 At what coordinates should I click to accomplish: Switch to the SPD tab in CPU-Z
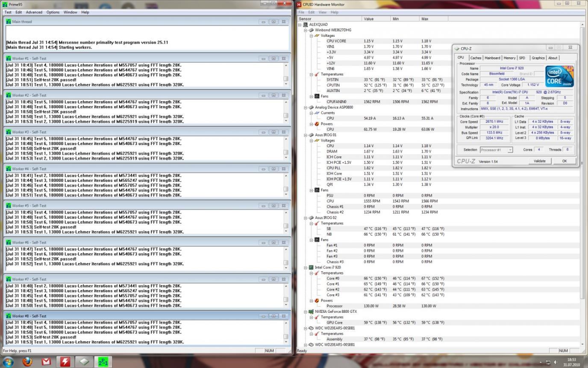pos(522,58)
